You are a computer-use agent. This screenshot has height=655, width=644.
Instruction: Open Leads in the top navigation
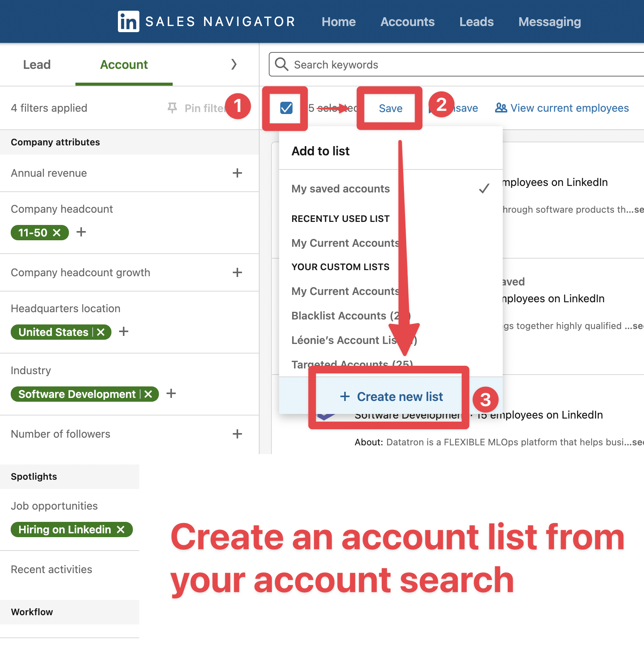(476, 22)
